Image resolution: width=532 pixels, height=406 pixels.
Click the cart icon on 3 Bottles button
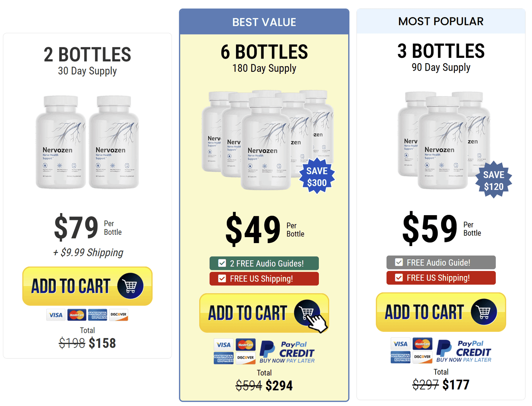(x=484, y=312)
